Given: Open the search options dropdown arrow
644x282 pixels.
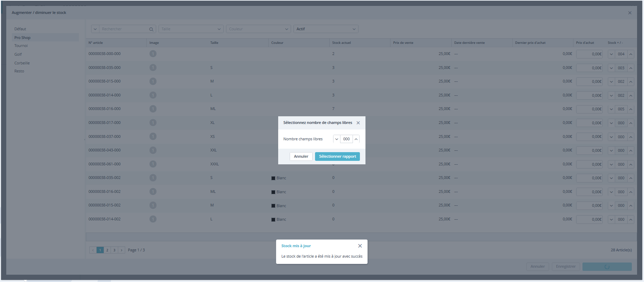Looking at the screenshot, I should pos(95,29).
